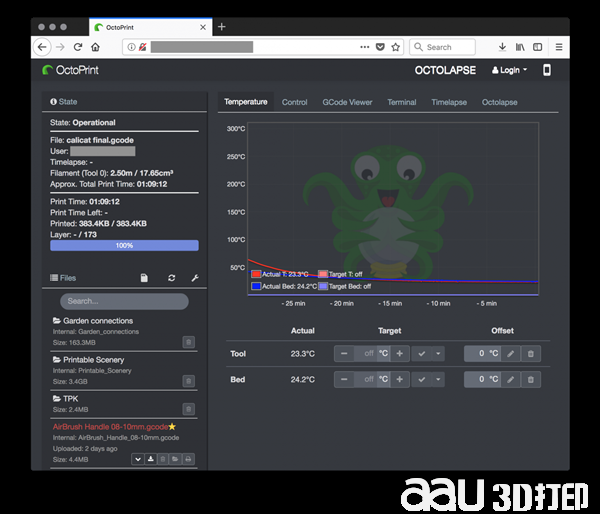Open the Login dropdown menu
Screen dimensions: 600x514
(509, 70)
